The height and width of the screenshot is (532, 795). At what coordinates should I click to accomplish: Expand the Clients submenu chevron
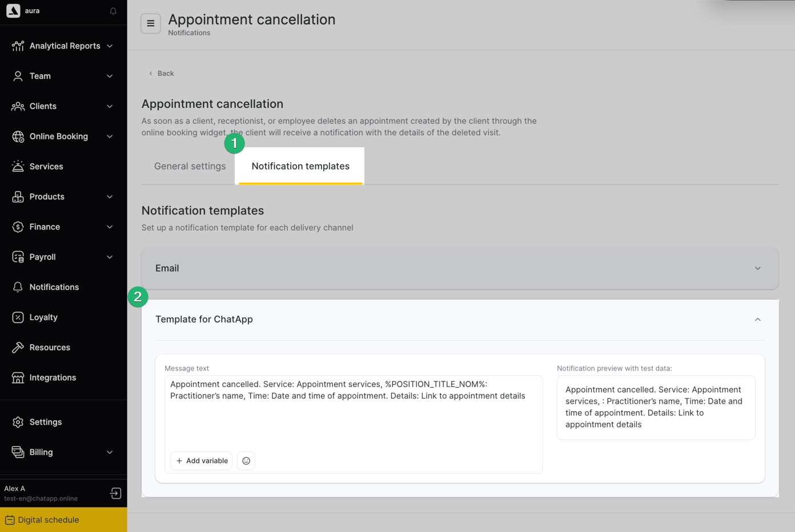click(x=110, y=106)
